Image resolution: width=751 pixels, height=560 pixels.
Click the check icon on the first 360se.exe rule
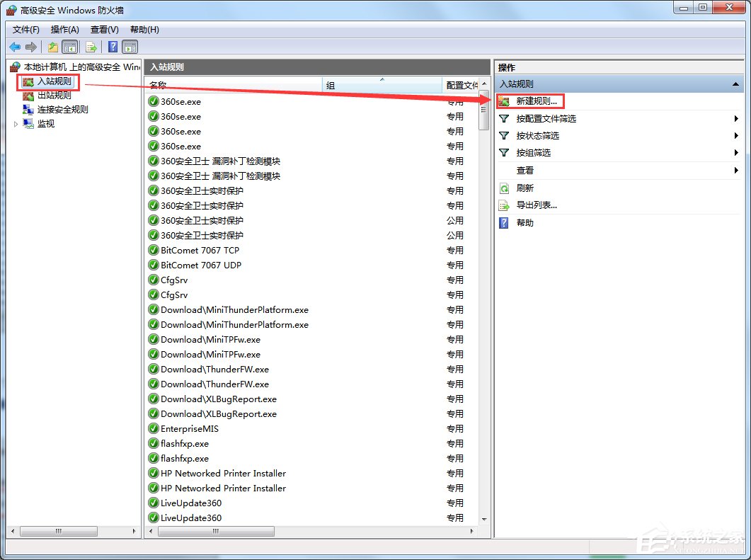152,101
